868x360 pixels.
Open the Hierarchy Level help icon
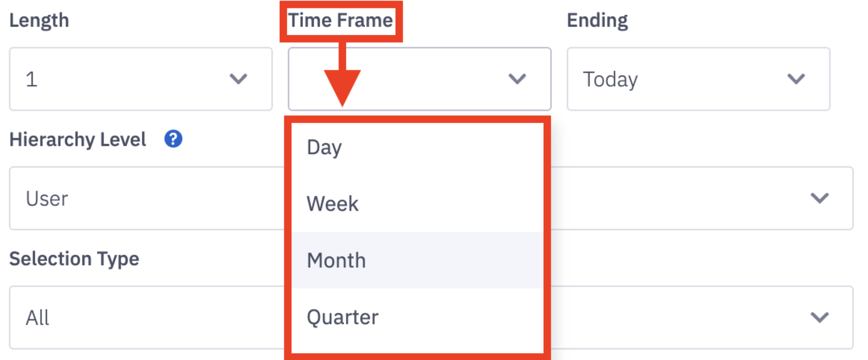[x=173, y=139]
